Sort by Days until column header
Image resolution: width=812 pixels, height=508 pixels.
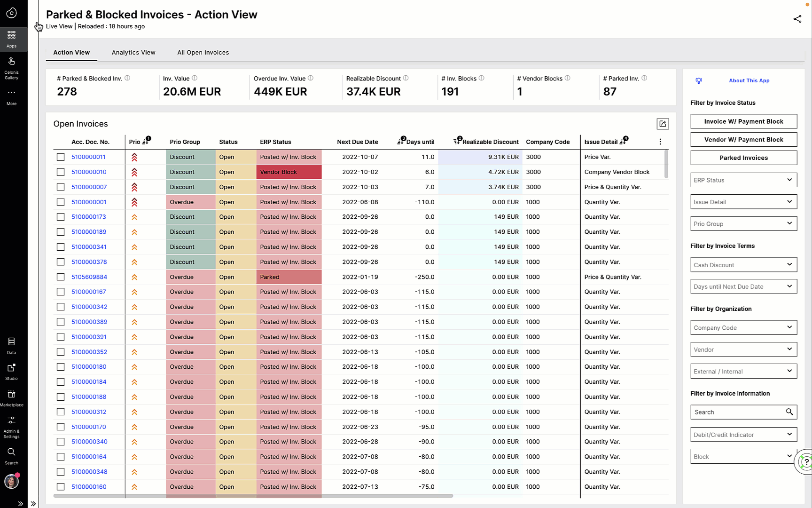click(416, 142)
